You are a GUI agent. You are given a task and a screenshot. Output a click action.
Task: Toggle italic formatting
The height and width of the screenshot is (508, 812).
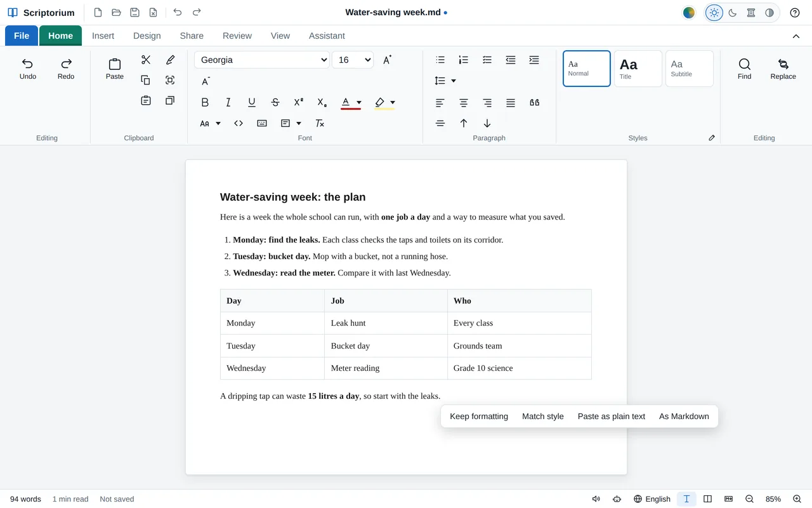[x=228, y=102]
